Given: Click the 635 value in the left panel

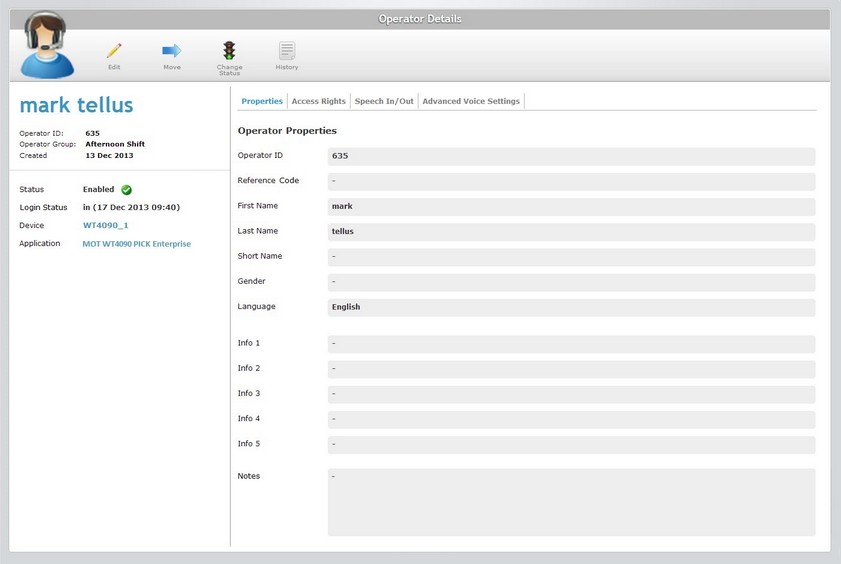Looking at the screenshot, I should 92,133.
